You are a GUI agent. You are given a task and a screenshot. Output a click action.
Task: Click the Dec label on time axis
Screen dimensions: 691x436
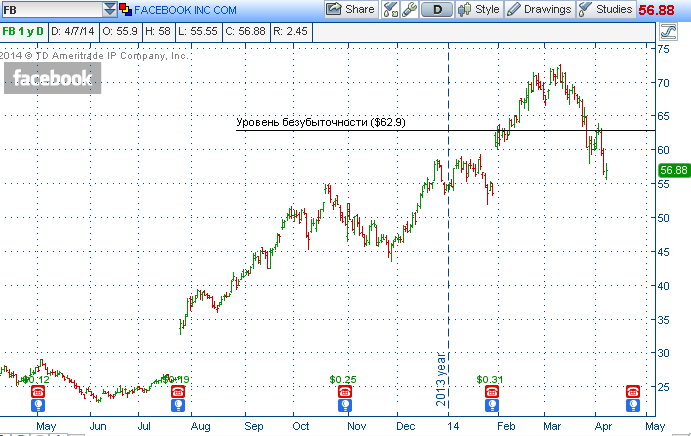point(405,426)
